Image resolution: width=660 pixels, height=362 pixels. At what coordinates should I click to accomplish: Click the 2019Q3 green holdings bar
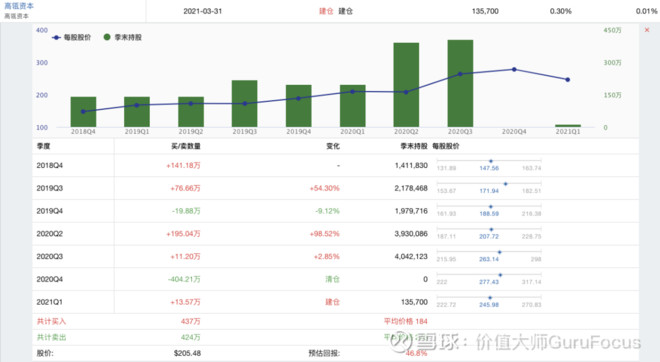pos(245,104)
